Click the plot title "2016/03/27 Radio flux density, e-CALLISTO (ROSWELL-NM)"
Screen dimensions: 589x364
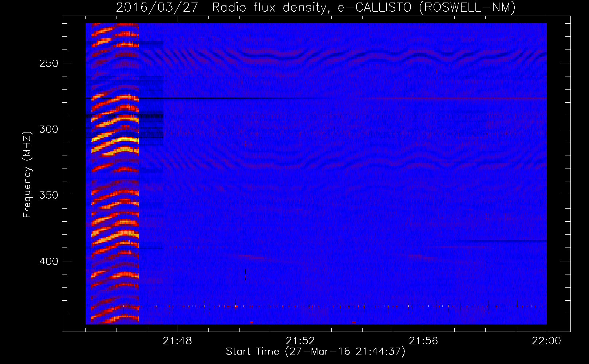316,7
